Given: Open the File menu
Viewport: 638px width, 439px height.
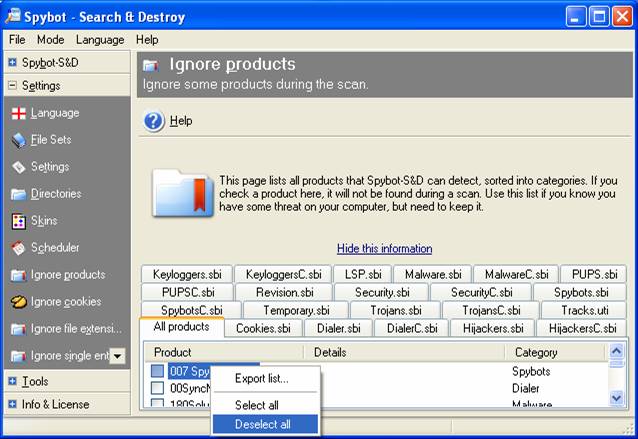Looking at the screenshot, I should coord(17,40).
